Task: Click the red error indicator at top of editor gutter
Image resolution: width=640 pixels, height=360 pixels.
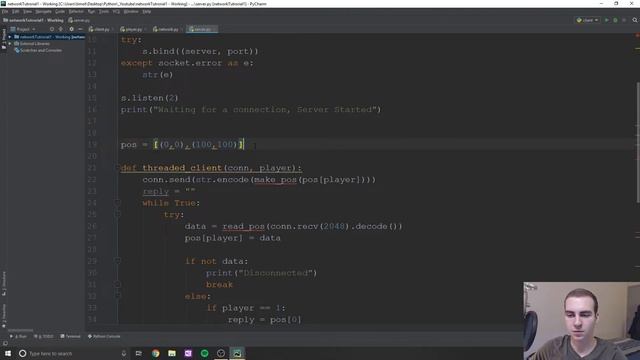Action: point(637,36)
